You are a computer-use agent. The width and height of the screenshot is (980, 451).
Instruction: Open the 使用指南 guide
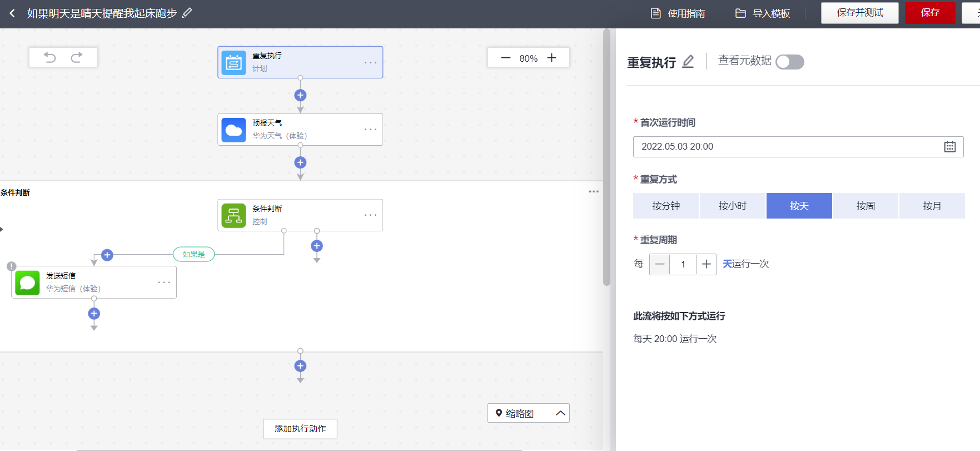pyautogui.click(x=678, y=13)
